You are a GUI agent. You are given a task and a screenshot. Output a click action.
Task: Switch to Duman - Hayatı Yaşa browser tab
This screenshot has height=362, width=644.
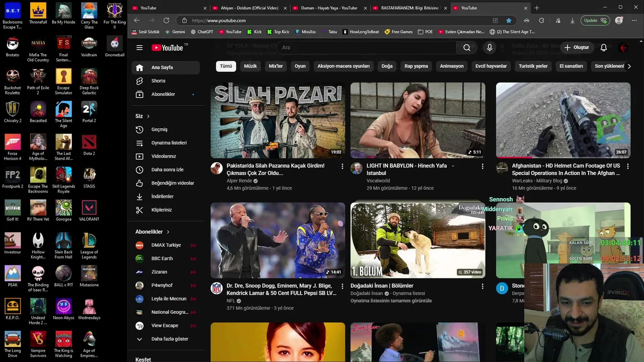(329, 8)
